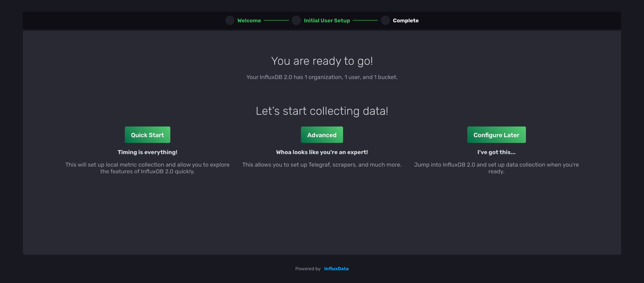Click the Quick Start button
The image size is (644, 283).
coord(147,135)
